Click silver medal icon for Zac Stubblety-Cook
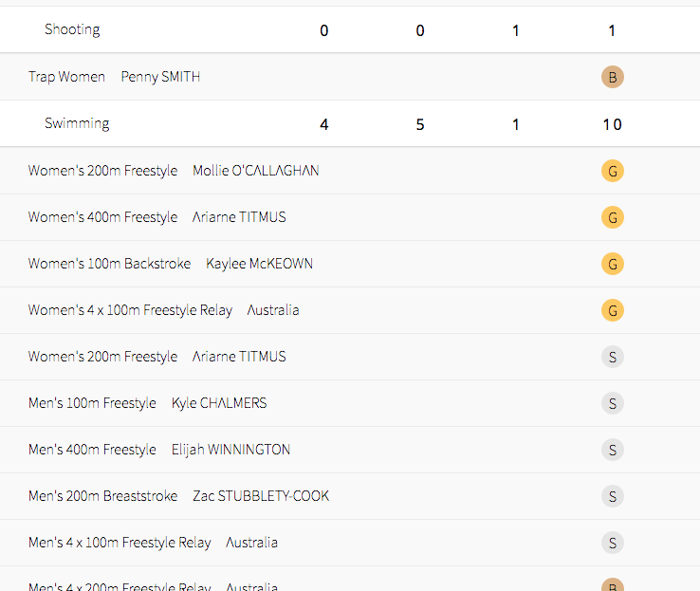Screen dimensions: 700x591 tap(612, 496)
